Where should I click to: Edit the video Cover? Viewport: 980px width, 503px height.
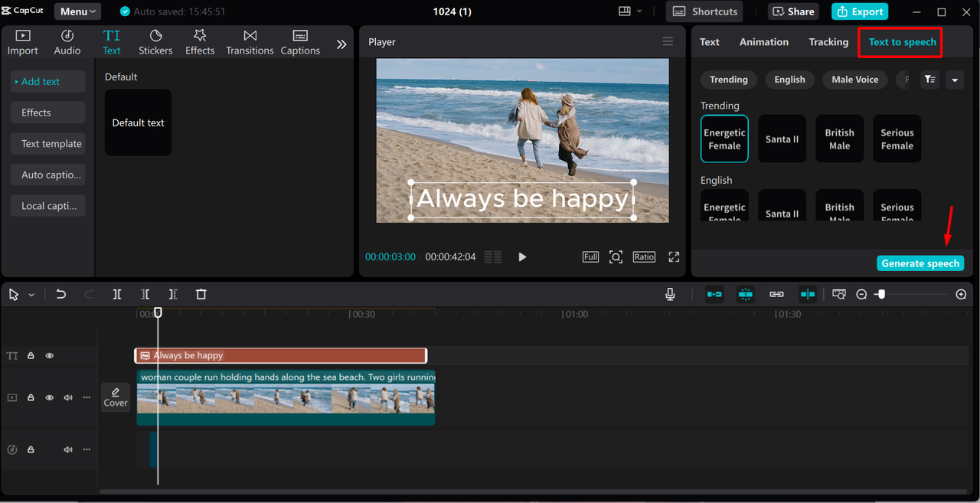click(x=116, y=397)
